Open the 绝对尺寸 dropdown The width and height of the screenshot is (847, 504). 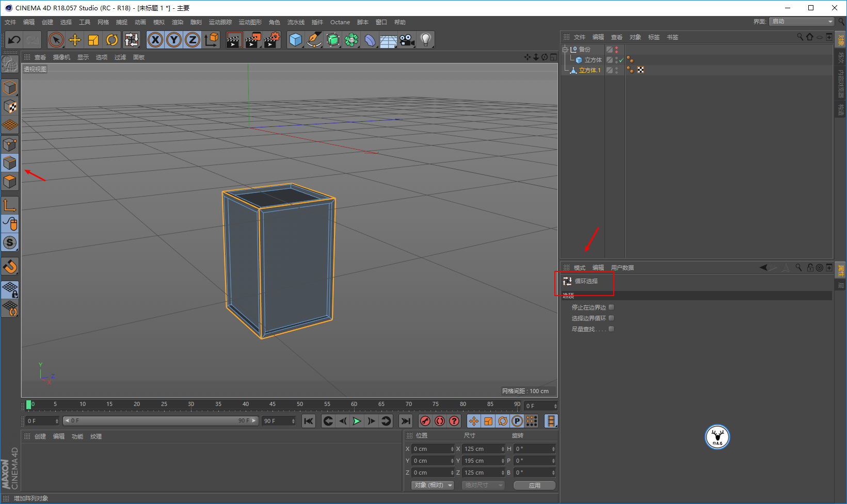pyautogui.click(x=483, y=485)
